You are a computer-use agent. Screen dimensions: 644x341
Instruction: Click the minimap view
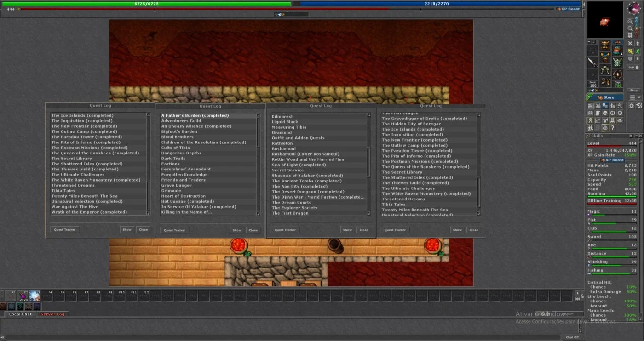605,19
